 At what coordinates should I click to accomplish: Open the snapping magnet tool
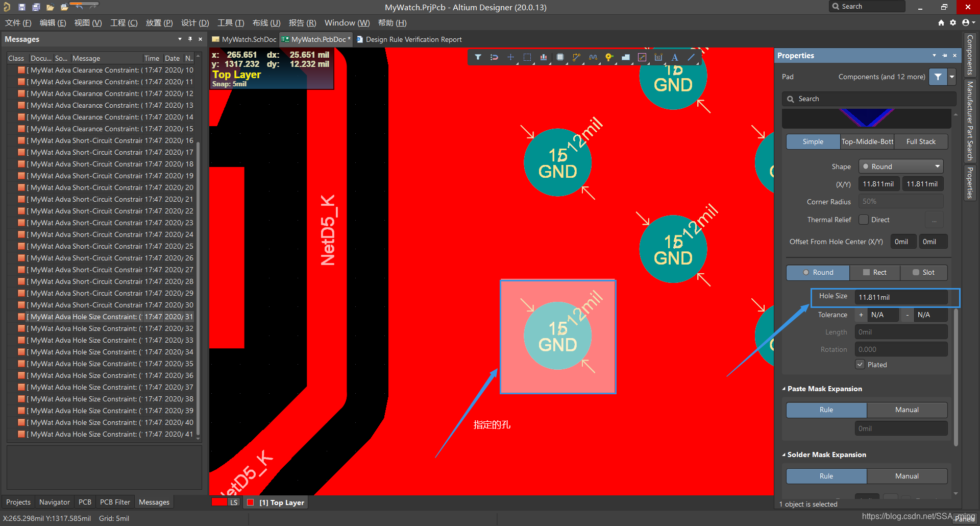click(494, 57)
